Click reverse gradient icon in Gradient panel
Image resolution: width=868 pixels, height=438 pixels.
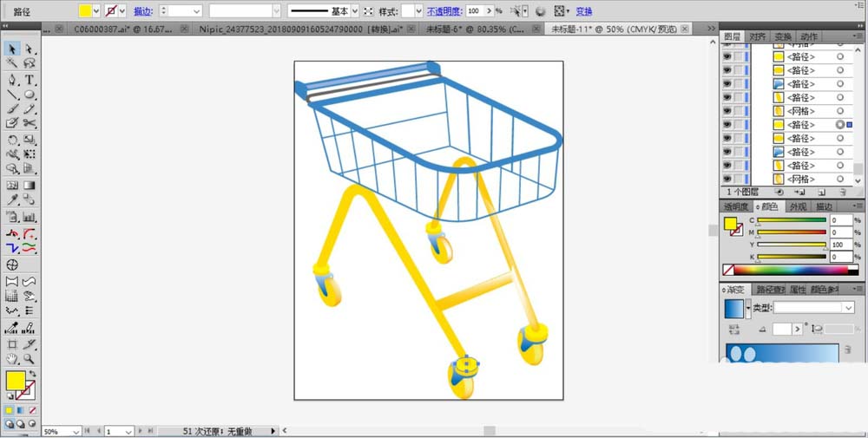(x=734, y=329)
